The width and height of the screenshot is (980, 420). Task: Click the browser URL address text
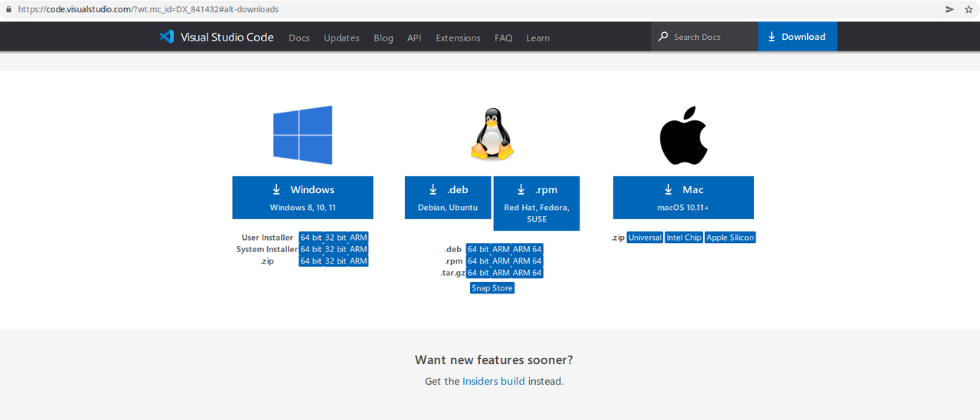tap(149, 9)
